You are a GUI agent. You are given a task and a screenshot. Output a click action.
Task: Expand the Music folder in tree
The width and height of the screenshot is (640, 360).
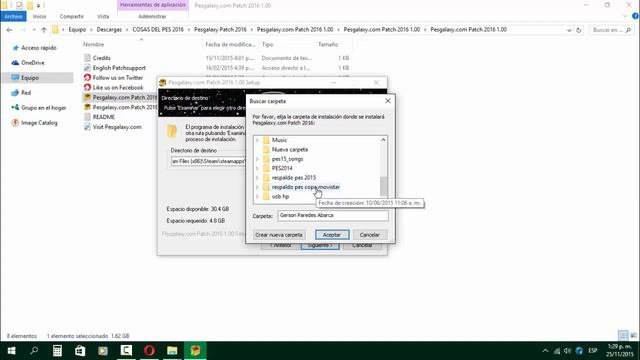(x=257, y=140)
